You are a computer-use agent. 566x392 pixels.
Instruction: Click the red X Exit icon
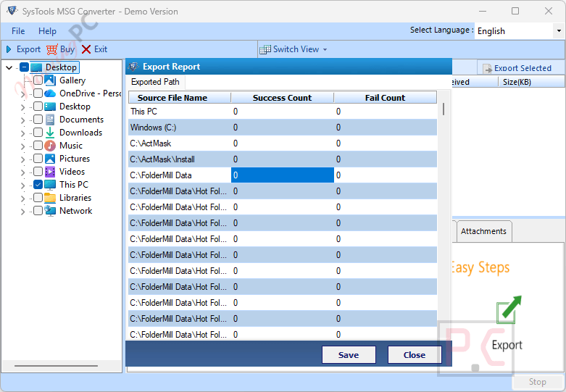[86, 49]
